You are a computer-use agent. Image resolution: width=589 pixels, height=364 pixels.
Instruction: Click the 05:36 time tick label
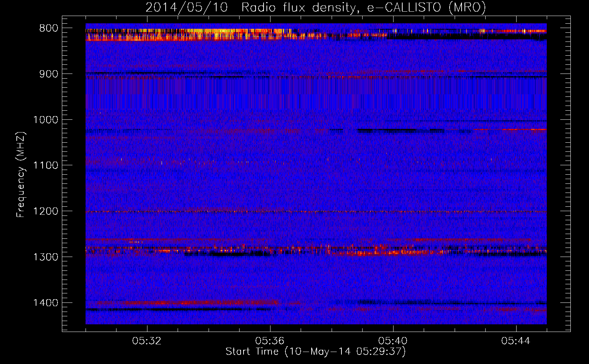[x=270, y=341]
